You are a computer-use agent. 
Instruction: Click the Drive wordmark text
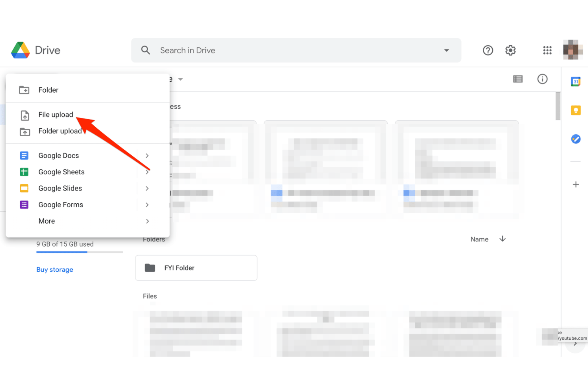pos(48,50)
